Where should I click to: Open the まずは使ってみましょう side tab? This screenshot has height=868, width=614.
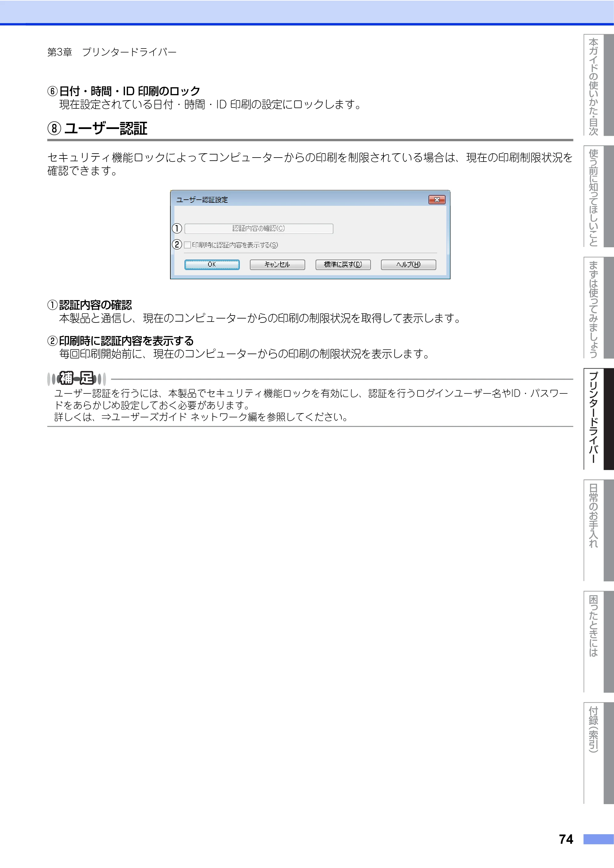coord(599,308)
